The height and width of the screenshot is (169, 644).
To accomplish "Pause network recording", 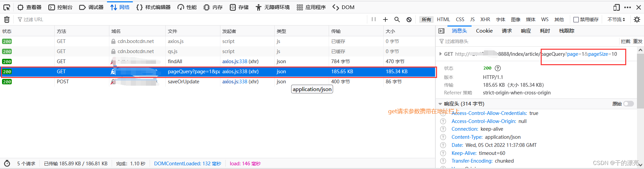I will 374,19.
